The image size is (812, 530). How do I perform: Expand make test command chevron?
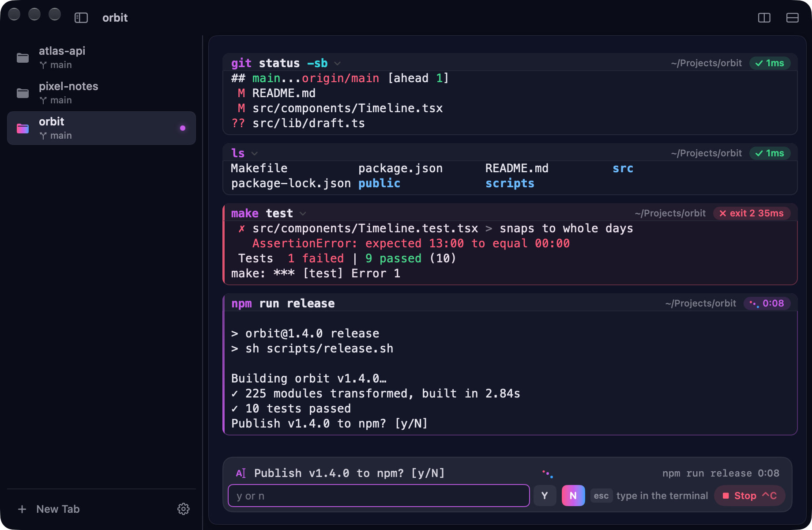pyautogui.click(x=303, y=214)
